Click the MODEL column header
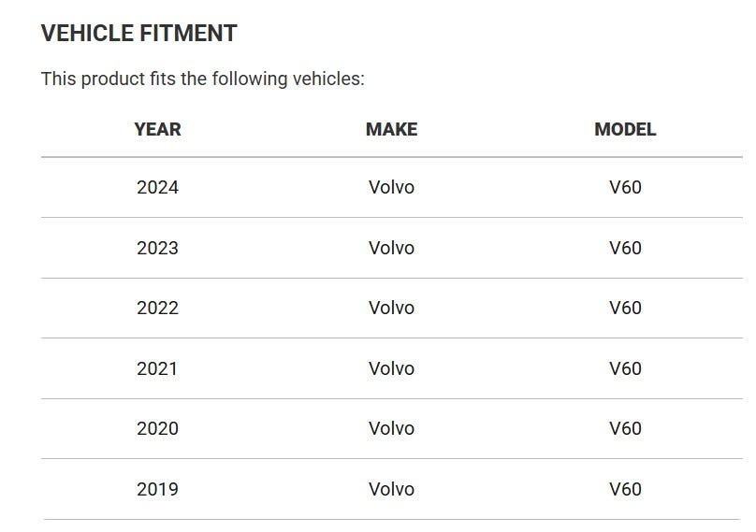Viewport: 756px width, 532px height. pos(625,129)
